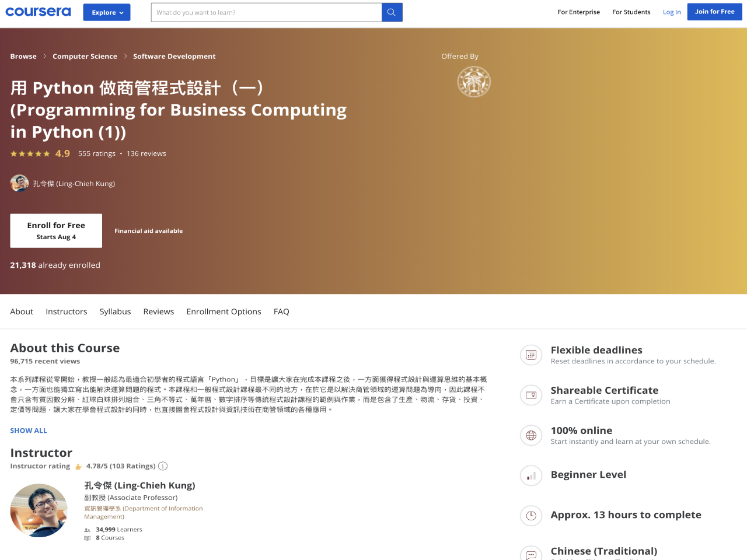Click 'Approx. 13 hours to complete' text

(x=626, y=515)
